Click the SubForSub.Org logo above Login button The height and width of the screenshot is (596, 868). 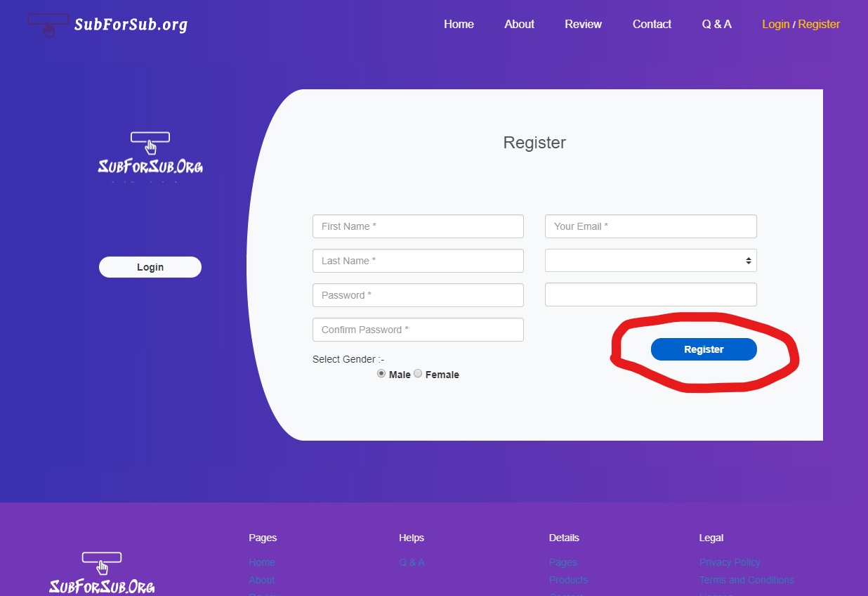(x=150, y=155)
